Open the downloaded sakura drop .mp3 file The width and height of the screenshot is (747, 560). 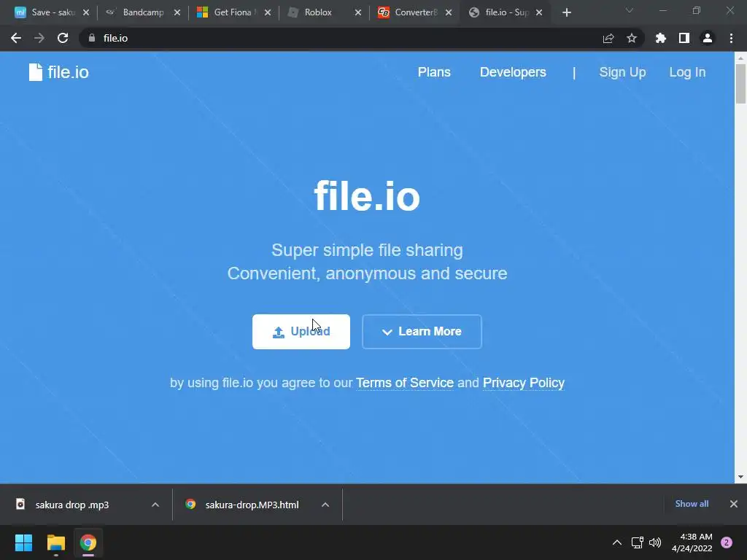point(71,505)
